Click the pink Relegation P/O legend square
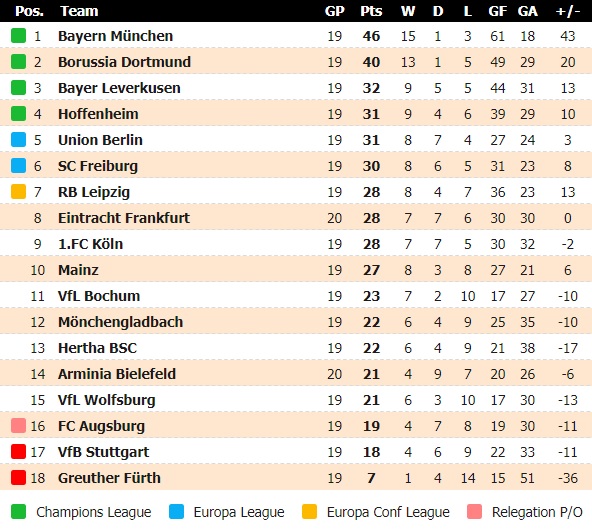The image size is (592, 531). pos(474,512)
